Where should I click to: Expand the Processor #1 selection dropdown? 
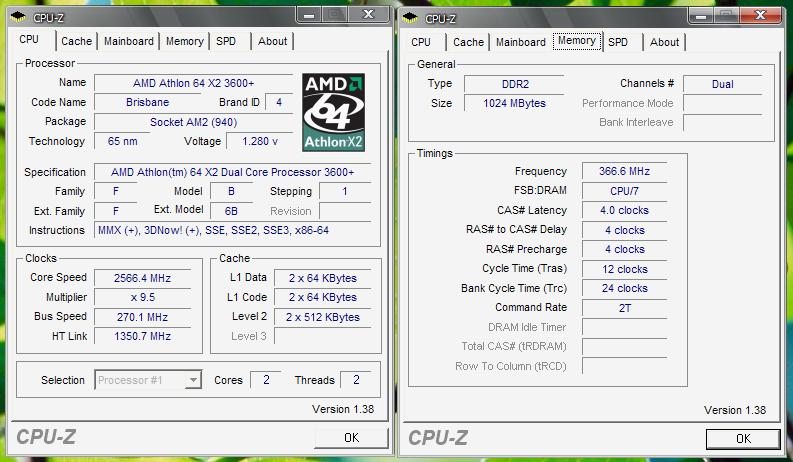click(193, 380)
